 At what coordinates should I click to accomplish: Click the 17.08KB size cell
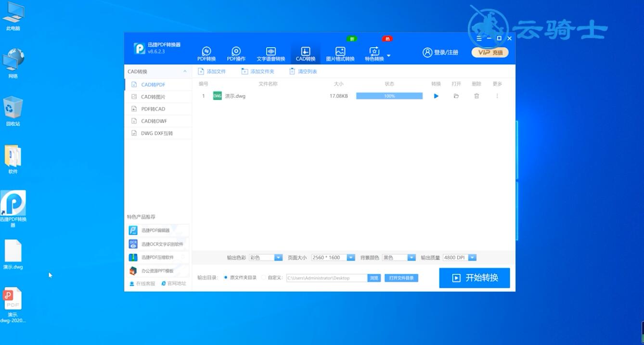coord(338,96)
